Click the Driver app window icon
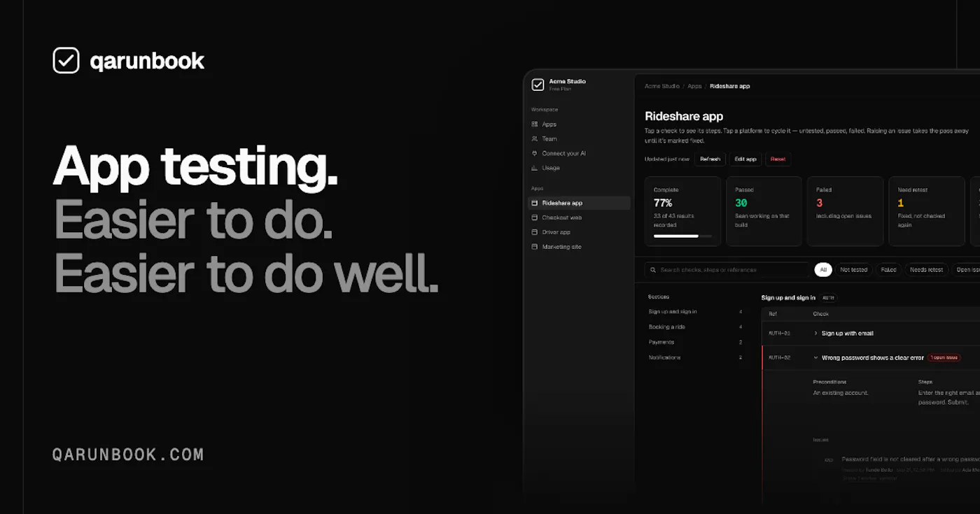The height and width of the screenshot is (514, 980). click(x=535, y=232)
